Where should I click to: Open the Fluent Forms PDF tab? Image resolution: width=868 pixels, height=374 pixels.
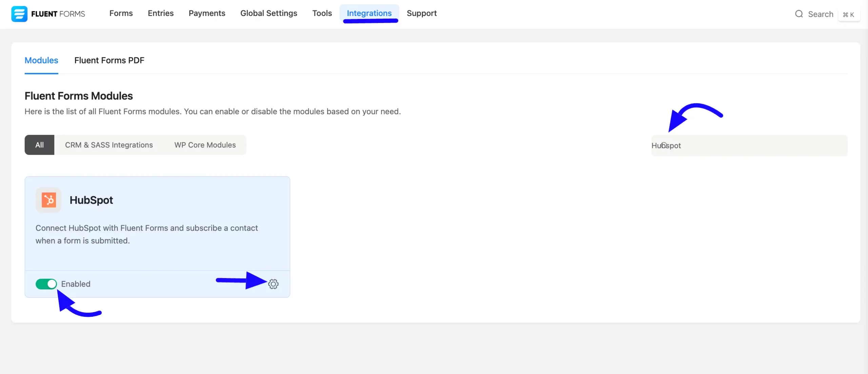(109, 60)
